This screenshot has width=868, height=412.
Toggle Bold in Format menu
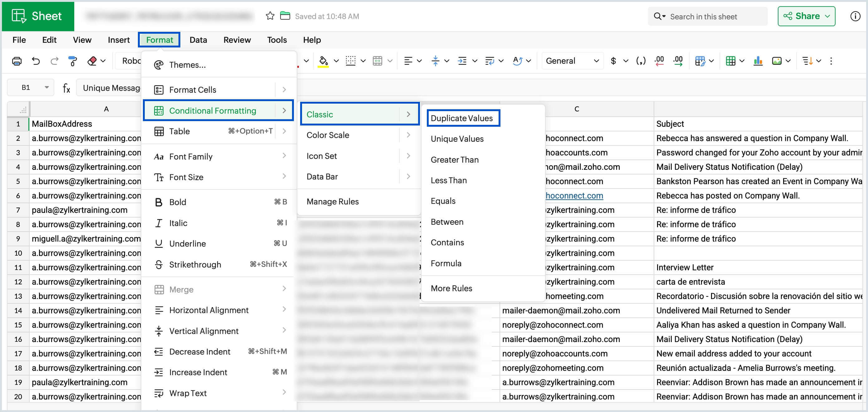[x=178, y=202]
